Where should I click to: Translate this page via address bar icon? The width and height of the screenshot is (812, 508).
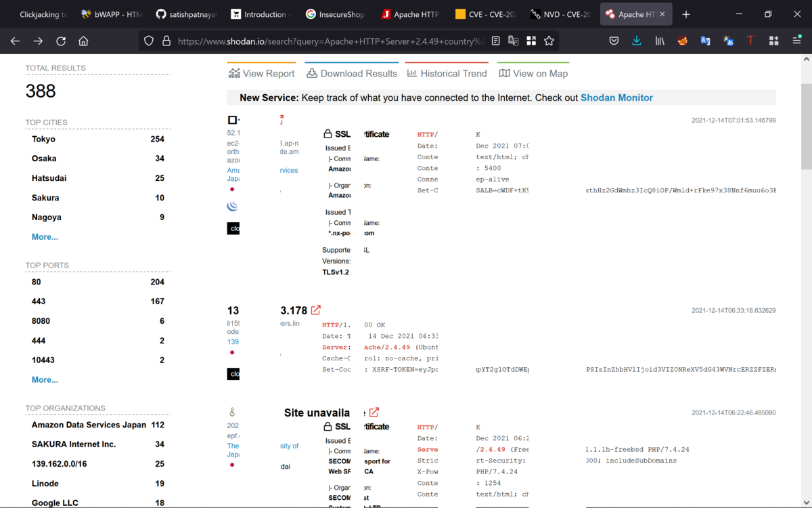click(x=514, y=41)
